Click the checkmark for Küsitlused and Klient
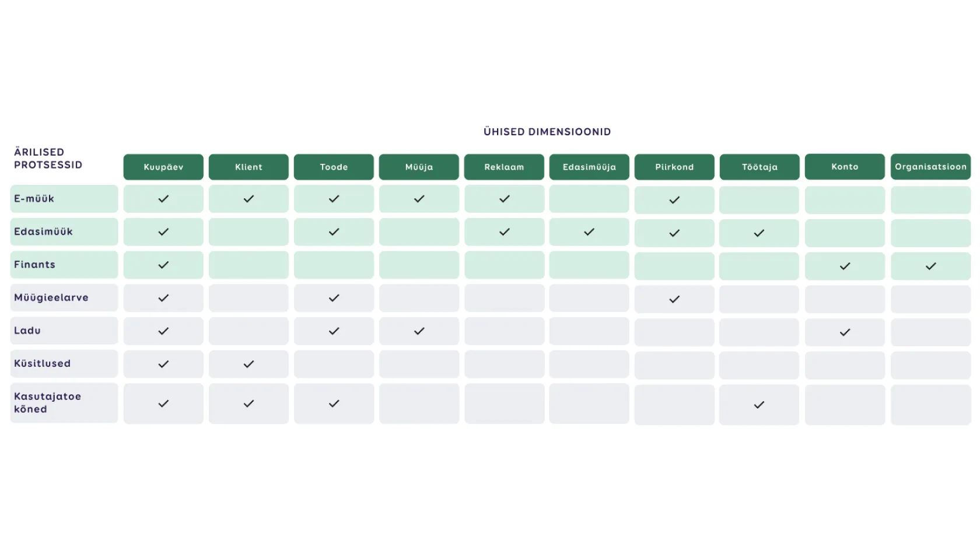The image size is (980, 551). tap(249, 364)
